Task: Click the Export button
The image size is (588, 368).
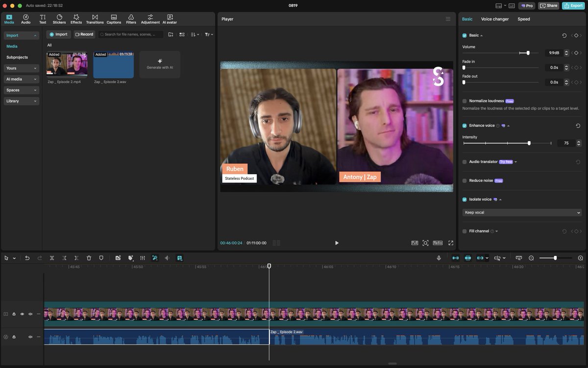Action: 573,6
